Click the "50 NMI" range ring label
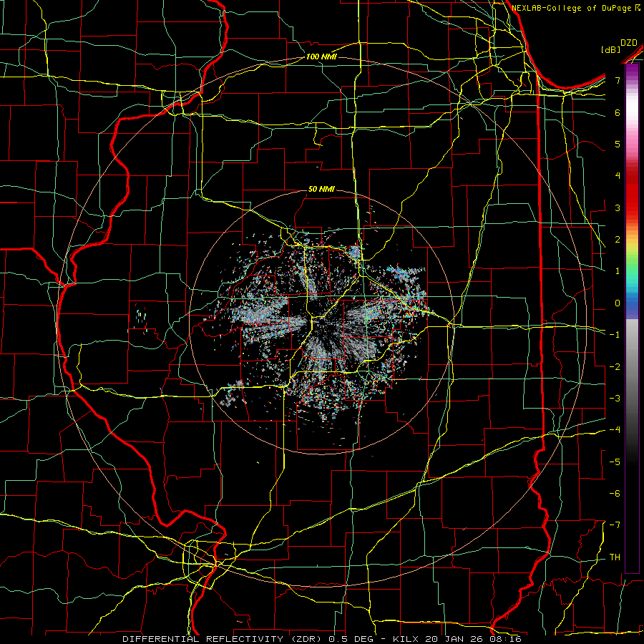This screenshot has height=644, width=644. click(x=321, y=189)
